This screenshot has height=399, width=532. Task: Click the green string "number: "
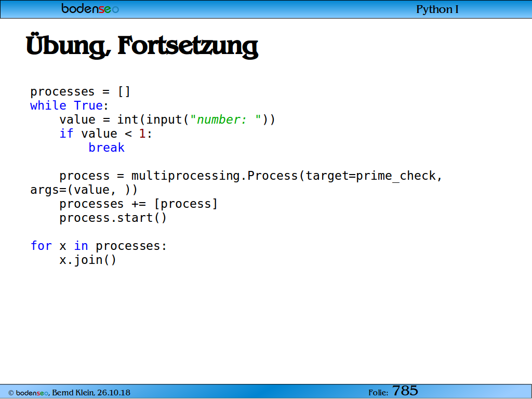pos(225,120)
